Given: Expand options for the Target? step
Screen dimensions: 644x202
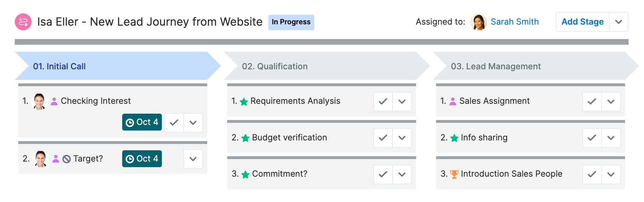Looking at the screenshot, I should pos(193,159).
